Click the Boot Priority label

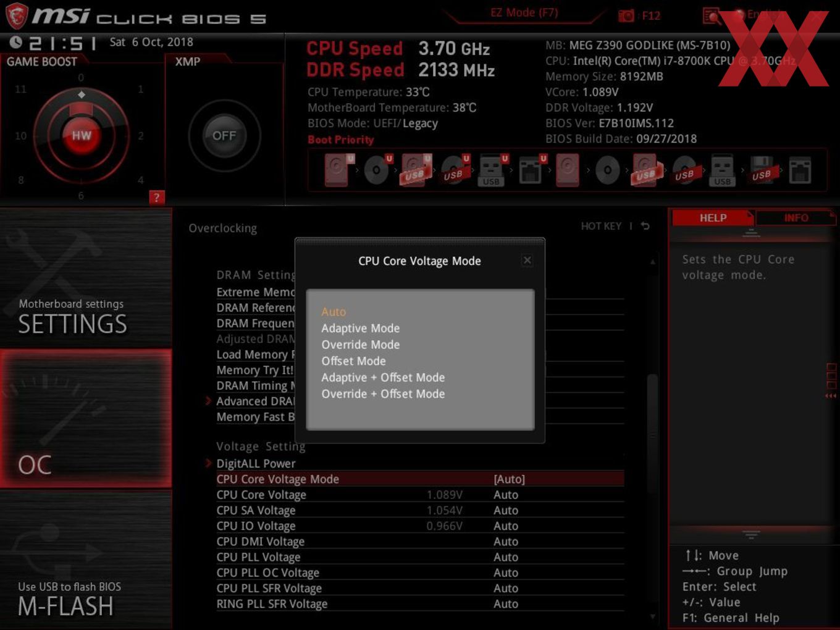(x=340, y=140)
